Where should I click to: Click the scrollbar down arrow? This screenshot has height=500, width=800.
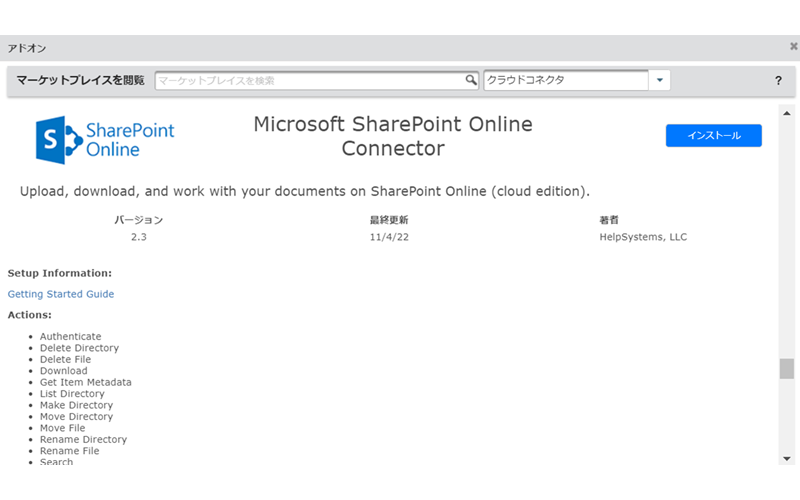click(787, 459)
